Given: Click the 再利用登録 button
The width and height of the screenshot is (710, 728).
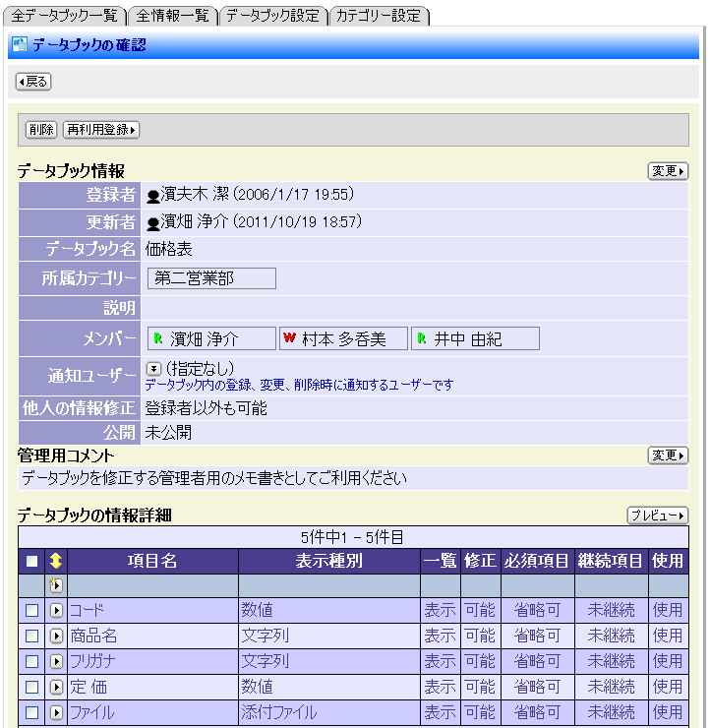Looking at the screenshot, I should pyautogui.click(x=101, y=130).
